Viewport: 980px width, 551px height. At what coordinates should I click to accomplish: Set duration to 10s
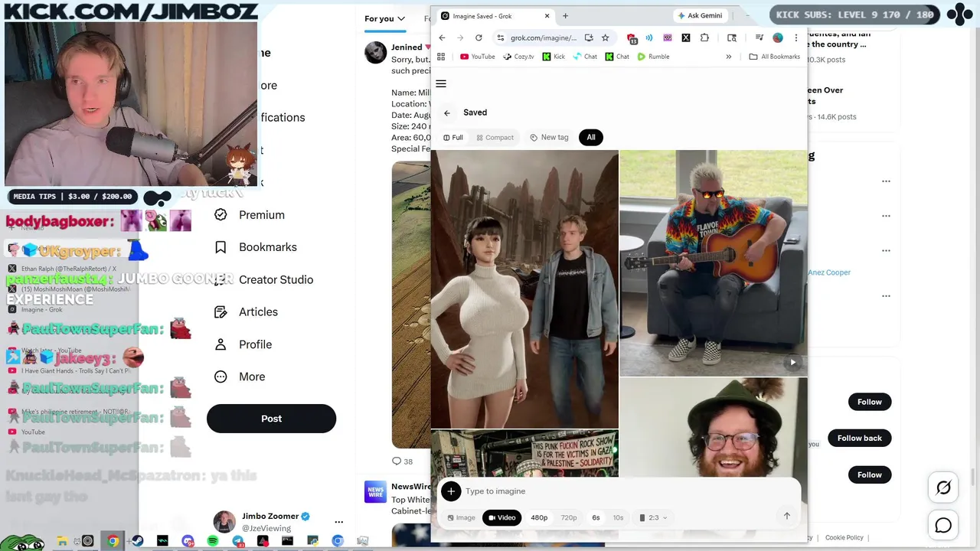click(x=618, y=517)
